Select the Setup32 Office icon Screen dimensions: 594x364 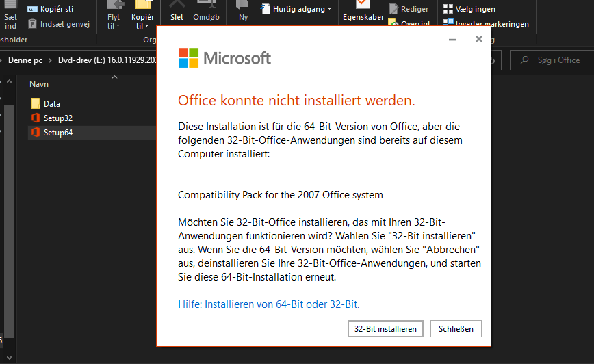click(36, 118)
